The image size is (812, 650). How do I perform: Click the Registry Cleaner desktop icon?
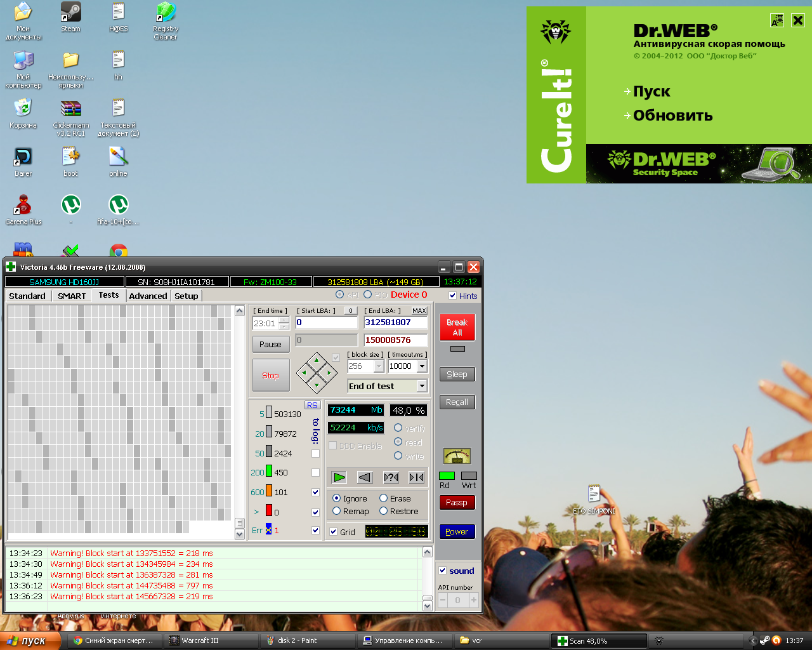pyautogui.click(x=166, y=20)
